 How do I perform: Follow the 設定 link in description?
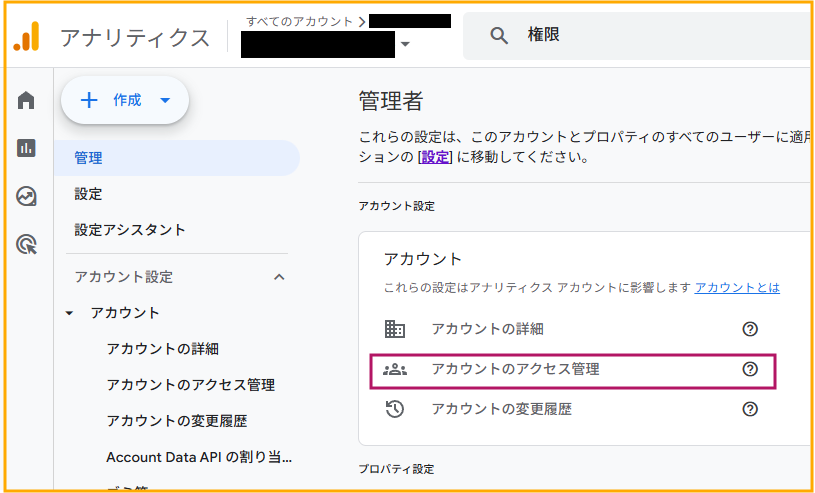[435, 157]
